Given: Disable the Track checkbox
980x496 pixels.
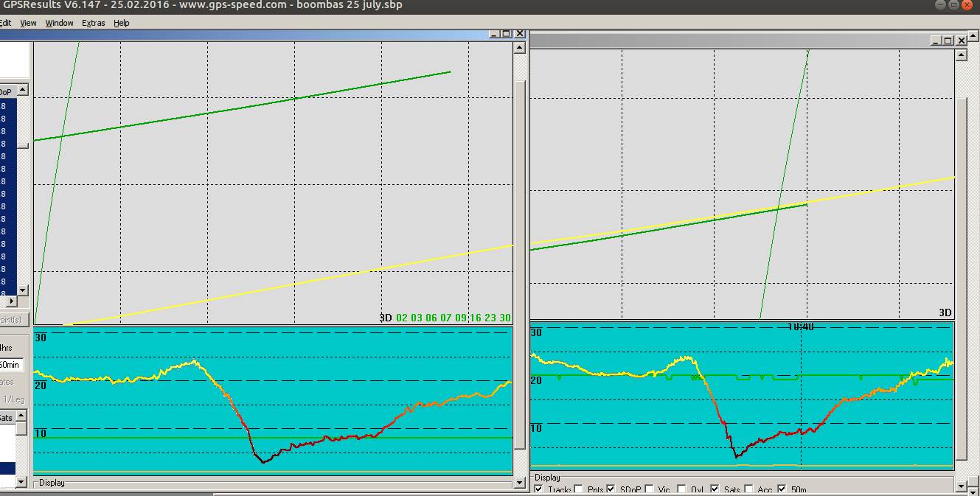Looking at the screenshot, I should [538, 489].
